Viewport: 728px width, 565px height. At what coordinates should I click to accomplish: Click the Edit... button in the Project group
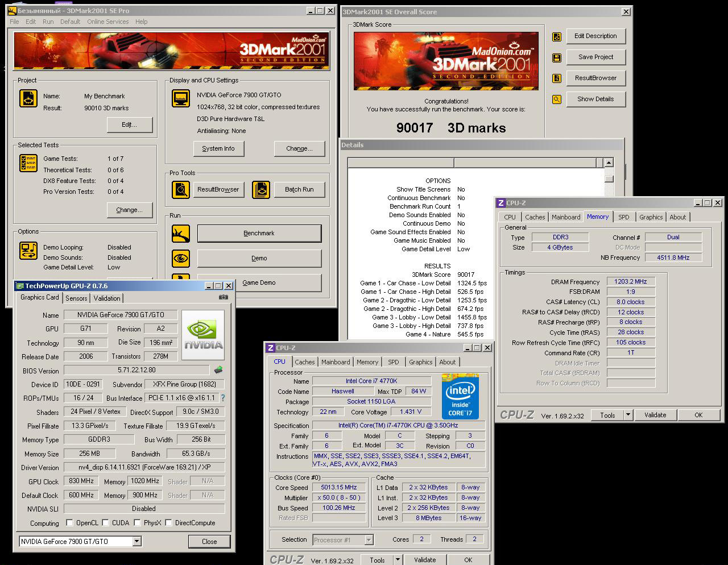coord(130,125)
